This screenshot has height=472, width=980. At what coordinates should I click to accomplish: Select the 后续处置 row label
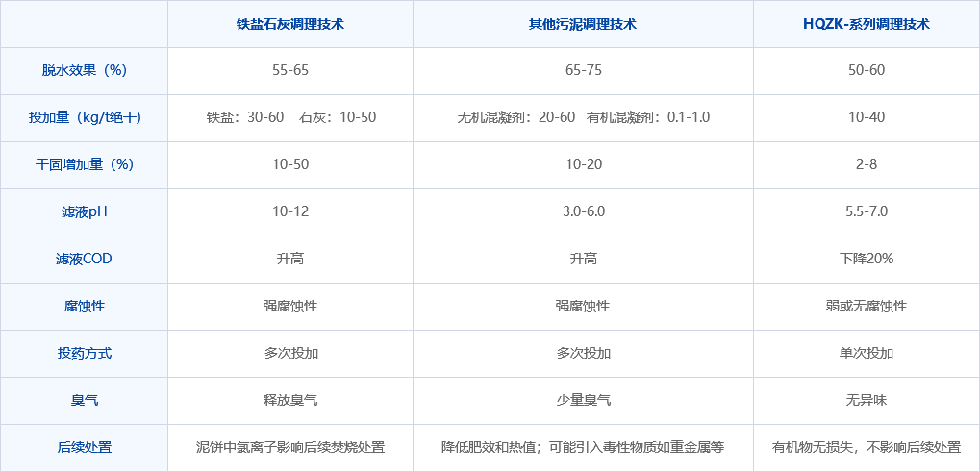coord(85,448)
